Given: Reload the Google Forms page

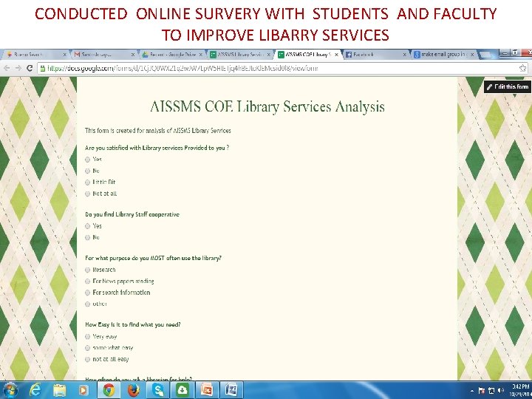Looking at the screenshot, I should click(x=30, y=68).
